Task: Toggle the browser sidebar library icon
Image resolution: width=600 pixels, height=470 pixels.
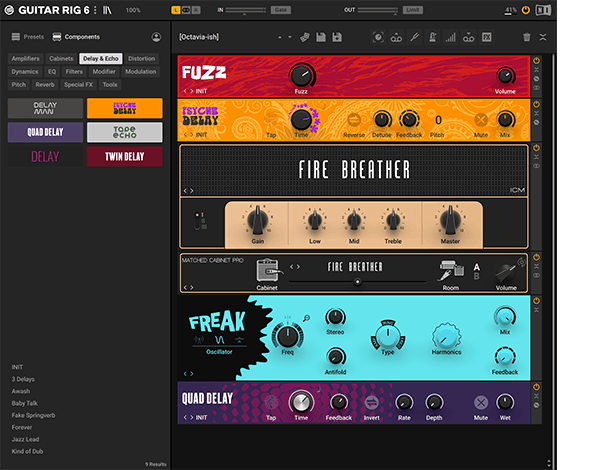Action: click(x=107, y=10)
